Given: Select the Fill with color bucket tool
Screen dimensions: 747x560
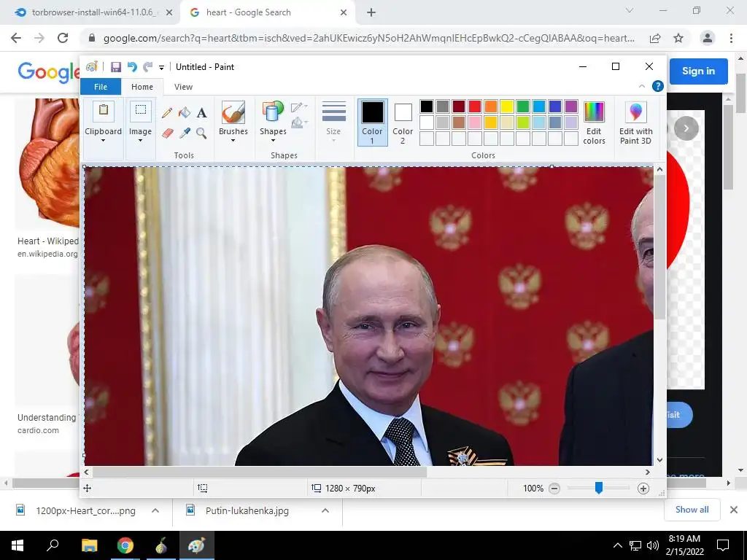Looking at the screenshot, I should point(185,113).
